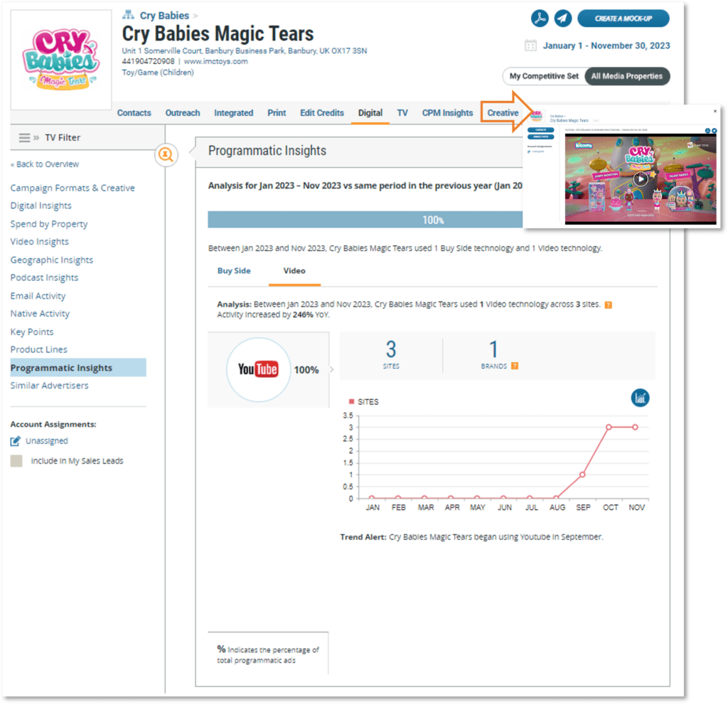Click the paper-plane share icon
Screen dimensions: 728x704
563,18
